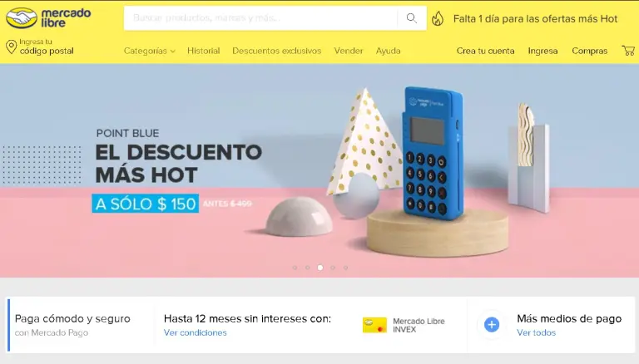Click Crea tu cuenta link
This screenshot has width=639, height=364.
pos(485,51)
